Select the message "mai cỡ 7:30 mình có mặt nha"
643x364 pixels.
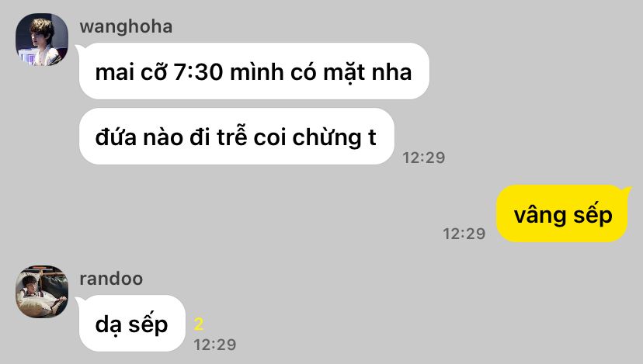[x=254, y=71]
